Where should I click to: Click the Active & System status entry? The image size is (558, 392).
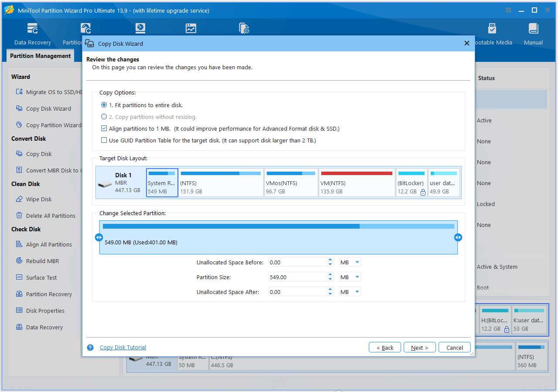[497, 267]
